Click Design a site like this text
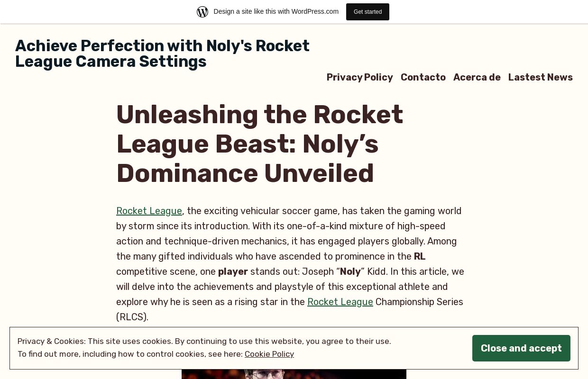588x379 pixels. (276, 11)
